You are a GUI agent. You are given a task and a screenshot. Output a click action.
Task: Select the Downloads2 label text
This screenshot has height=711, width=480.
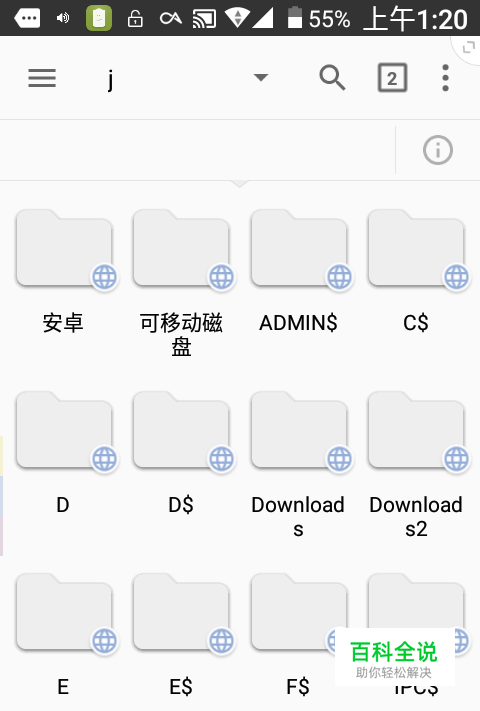pyautogui.click(x=416, y=516)
